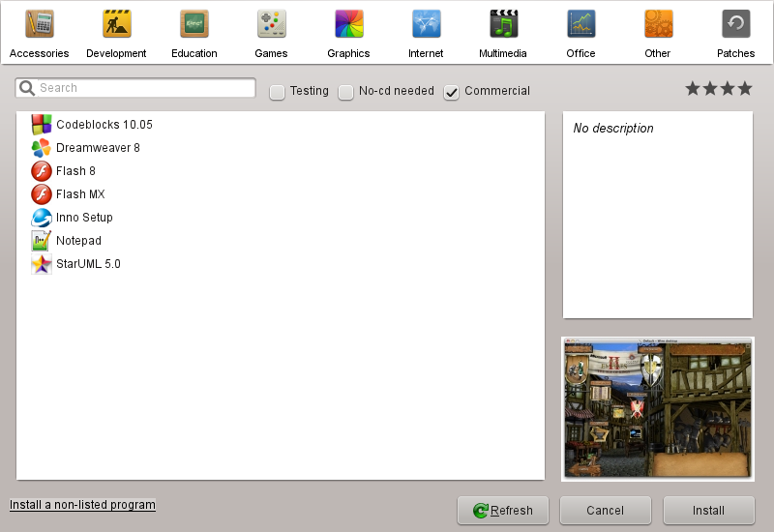Uncheck the Commercial checkbox
This screenshot has height=532, width=774.
(451, 92)
